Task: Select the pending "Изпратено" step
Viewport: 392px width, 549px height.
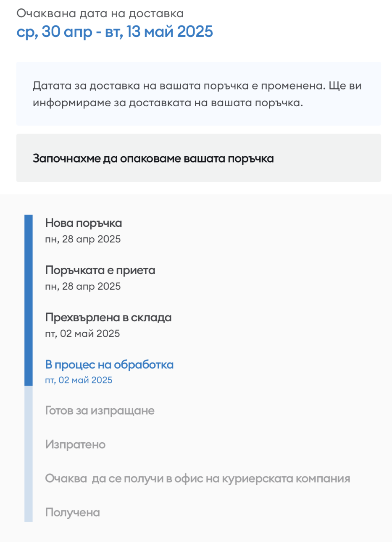Action: 75,445
